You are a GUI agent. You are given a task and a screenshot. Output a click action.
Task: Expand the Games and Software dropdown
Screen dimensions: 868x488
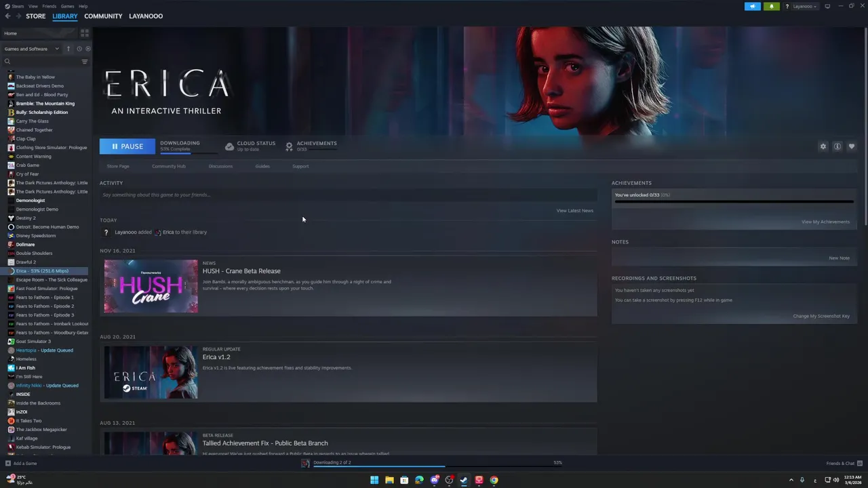[x=31, y=49]
